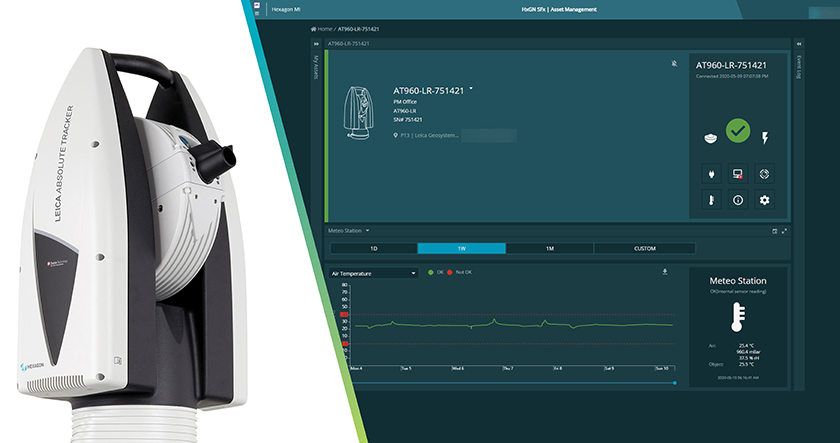The image size is (840, 443).
Task: Open the compensation target tile
Action: 765,173
